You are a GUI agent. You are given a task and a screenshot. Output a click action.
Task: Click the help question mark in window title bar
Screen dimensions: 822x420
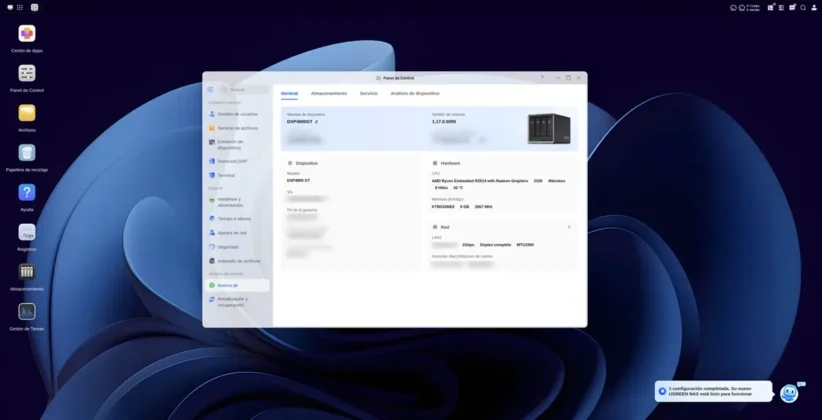(542, 78)
